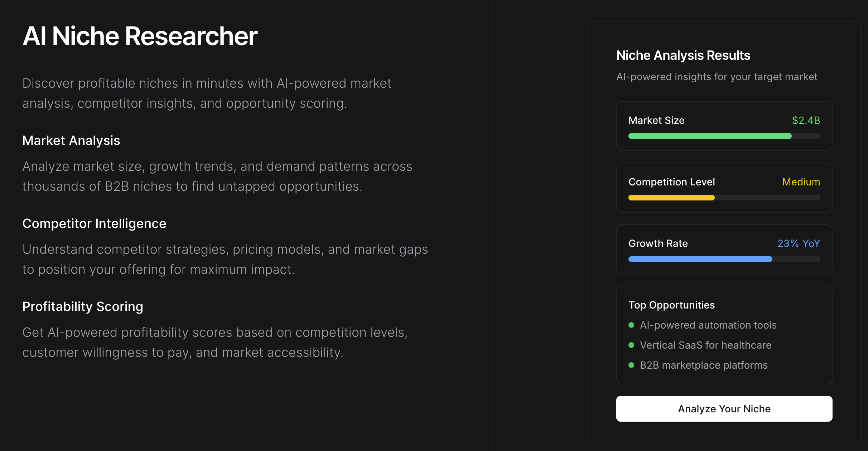Click the AI Niche Researcher main heading
The width and height of the screenshot is (868, 451).
pos(140,36)
